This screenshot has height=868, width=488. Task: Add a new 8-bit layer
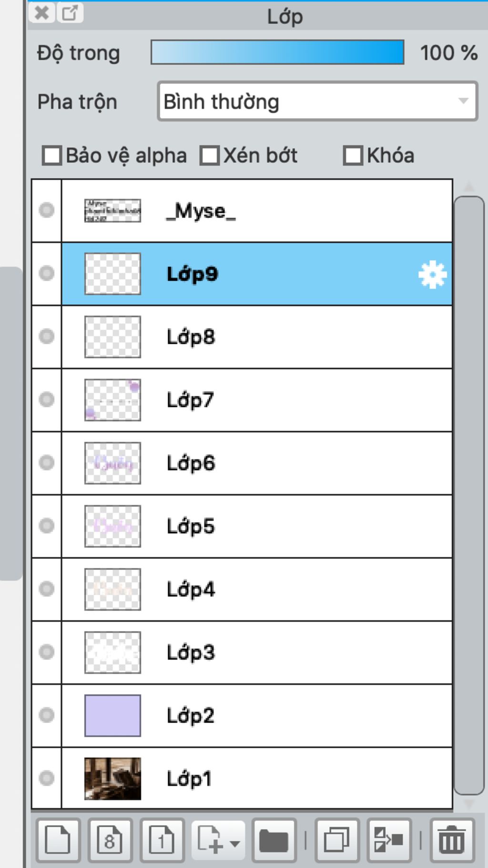coord(110,840)
